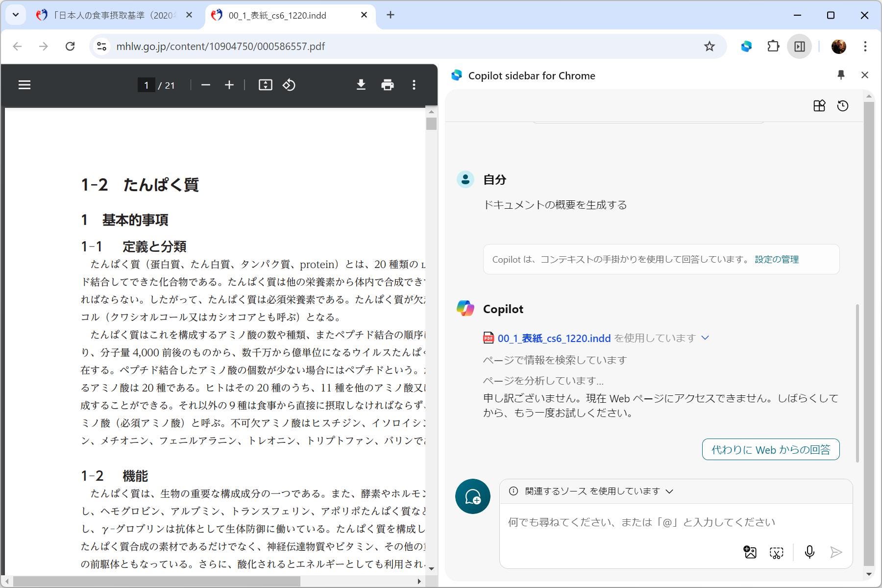
Task: Click the screenshot capture icon in Copilot
Action: [x=777, y=553]
